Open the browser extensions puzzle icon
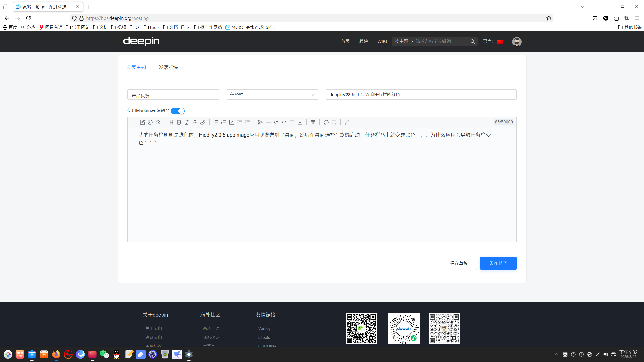 (x=616, y=18)
